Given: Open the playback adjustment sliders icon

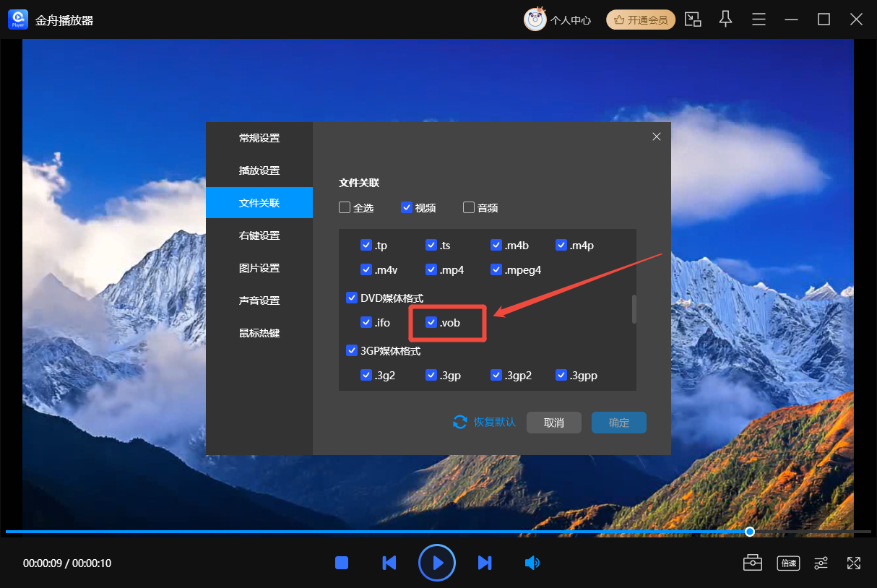Looking at the screenshot, I should pos(821,563).
